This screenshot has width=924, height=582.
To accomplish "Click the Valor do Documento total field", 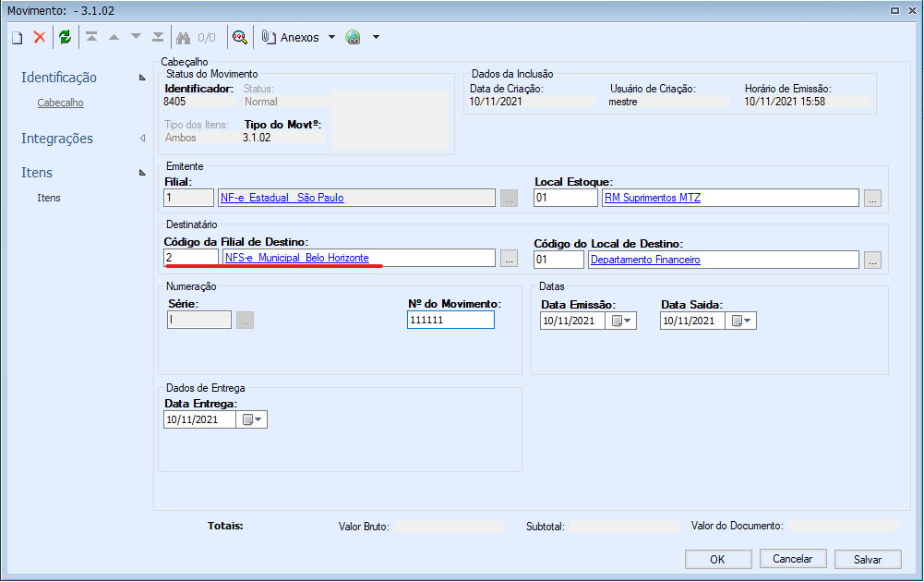I will click(844, 526).
